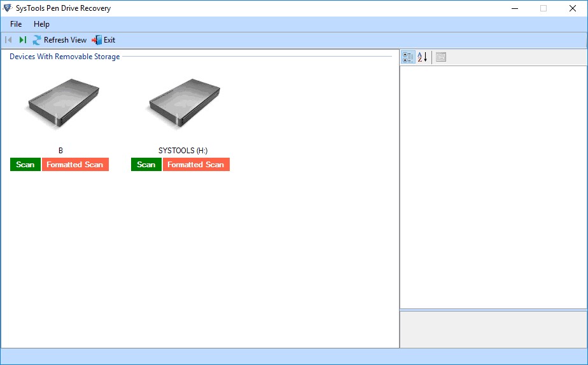Viewport: 588px width, 365px height.
Task: Click the "B" drive name text
Action: [60, 151]
